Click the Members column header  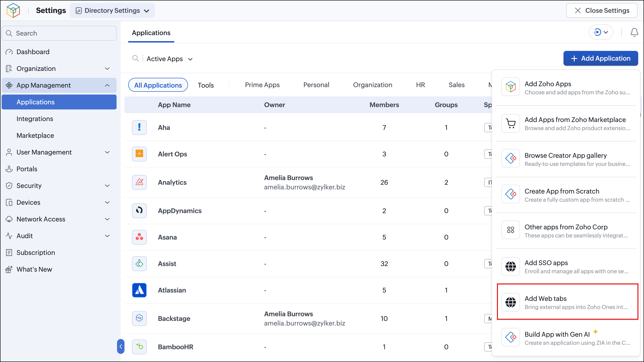pyautogui.click(x=384, y=105)
